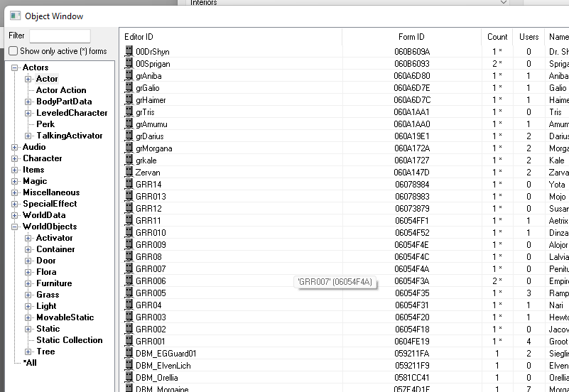This screenshot has width=569, height=392.
Task: Select the GRR006 row
Action: coord(344,281)
